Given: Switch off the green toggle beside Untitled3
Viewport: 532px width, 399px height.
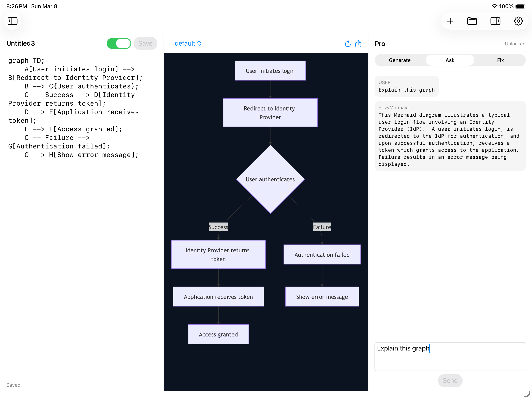Looking at the screenshot, I should click(x=119, y=43).
